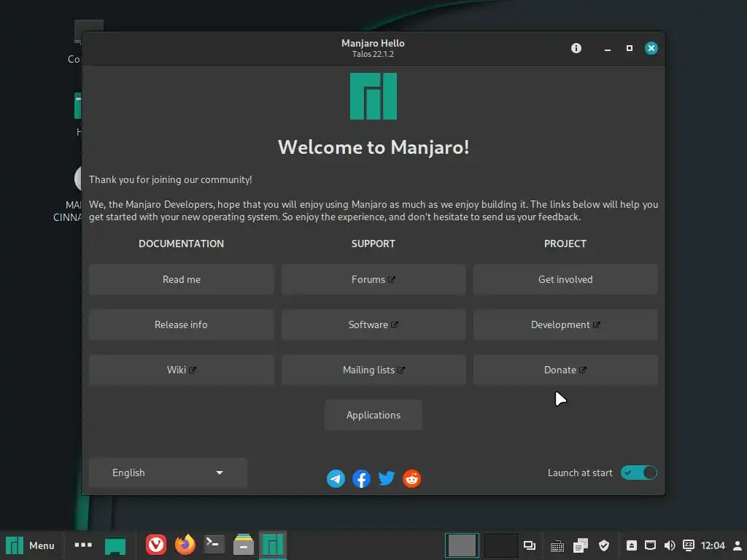The height and width of the screenshot is (560, 747).
Task: Open the Terminal from the panel
Action: point(214,545)
